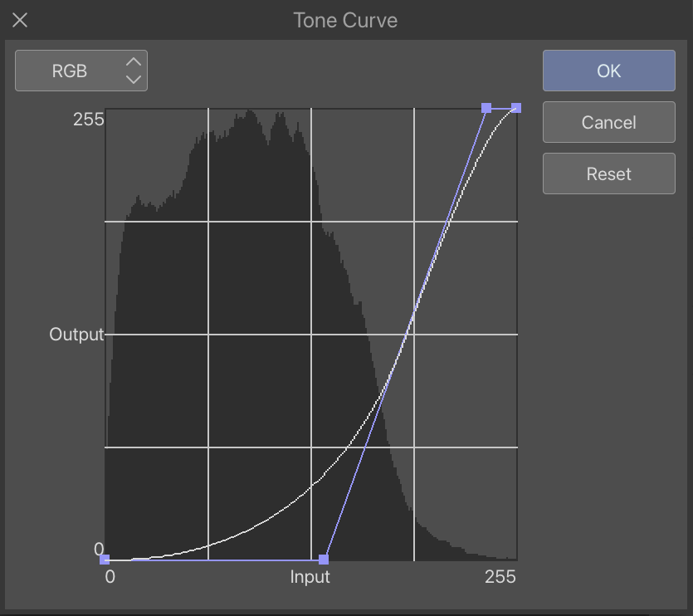
Task: Click the 0 label under the graph
Action: coord(110,577)
